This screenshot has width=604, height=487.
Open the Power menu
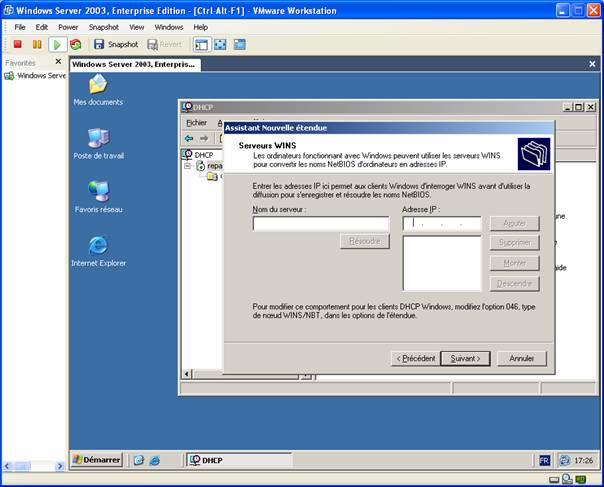[68, 27]
